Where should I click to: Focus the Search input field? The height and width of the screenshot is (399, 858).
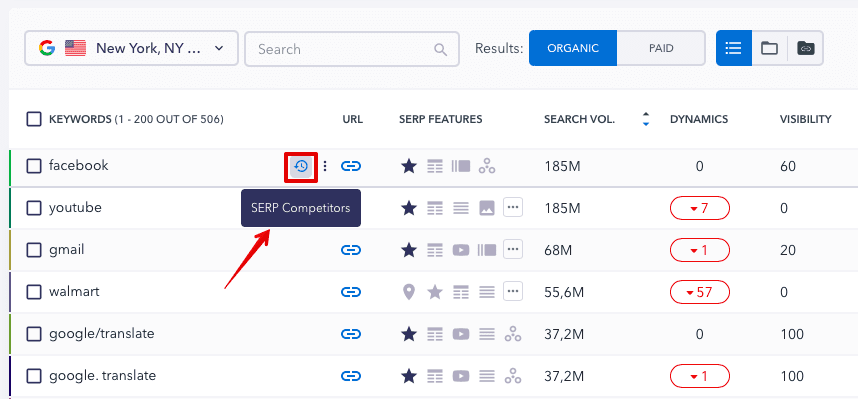[352, 49]
